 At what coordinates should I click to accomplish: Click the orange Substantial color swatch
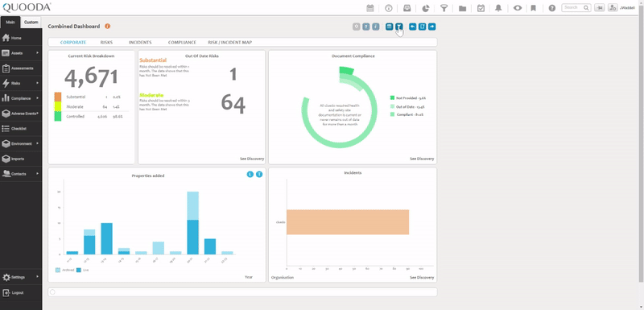coord(57,97)
